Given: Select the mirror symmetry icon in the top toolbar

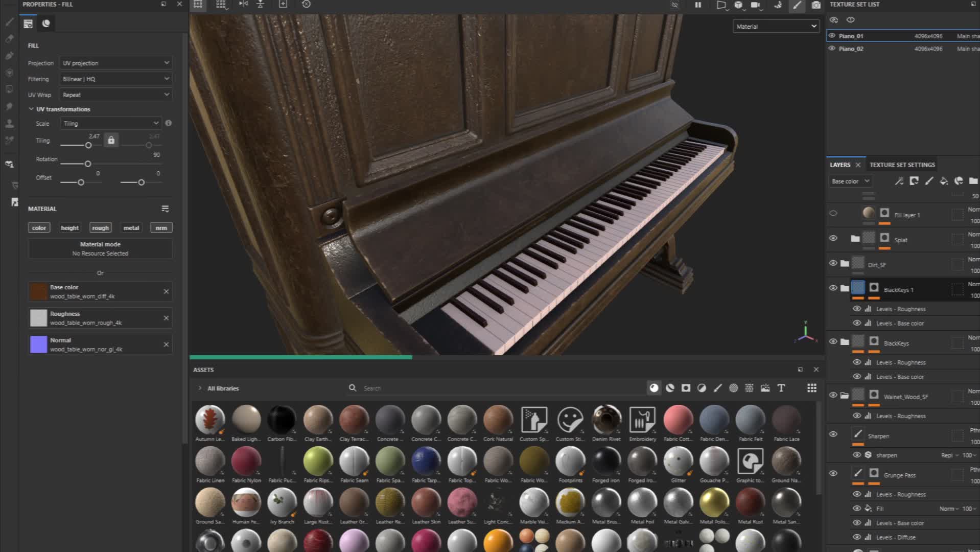Looking at the screenshot, I should 243,4.
